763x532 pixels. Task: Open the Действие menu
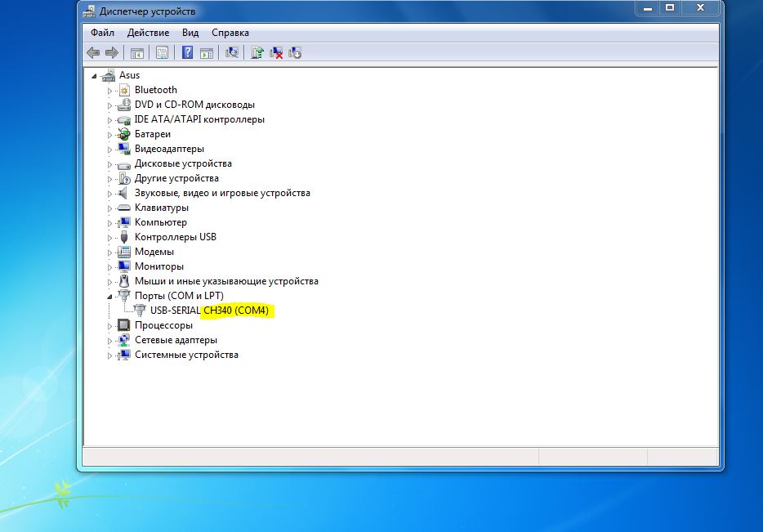[148, 33]
